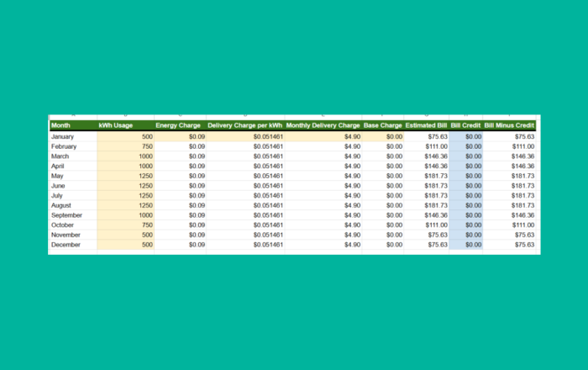
Task: Select the "January" month cell
Action: pos(73,136)
